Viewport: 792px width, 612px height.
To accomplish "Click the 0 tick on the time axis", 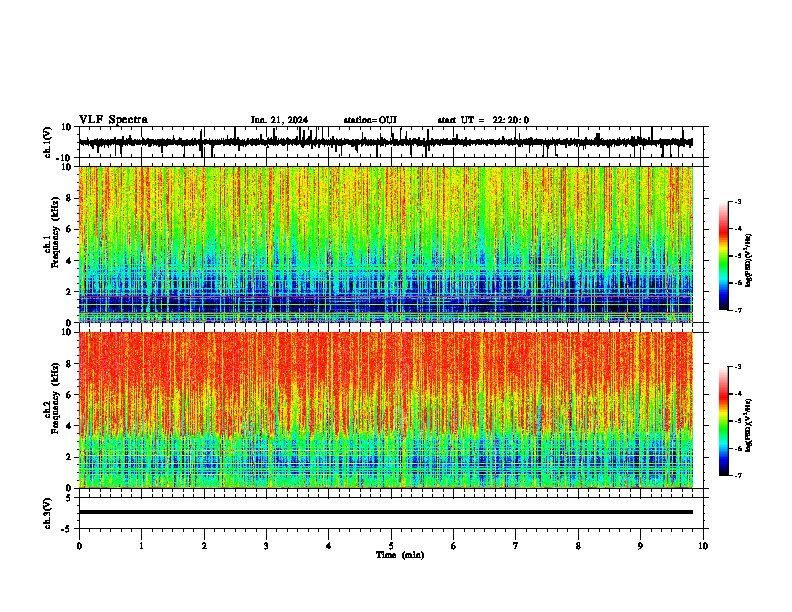I will point(79,546).
